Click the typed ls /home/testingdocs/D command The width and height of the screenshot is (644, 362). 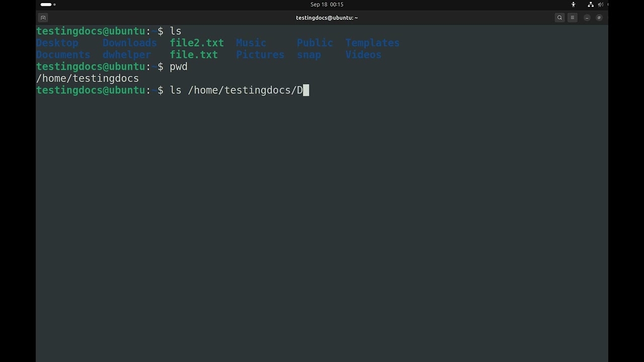(x=236, y=90)
